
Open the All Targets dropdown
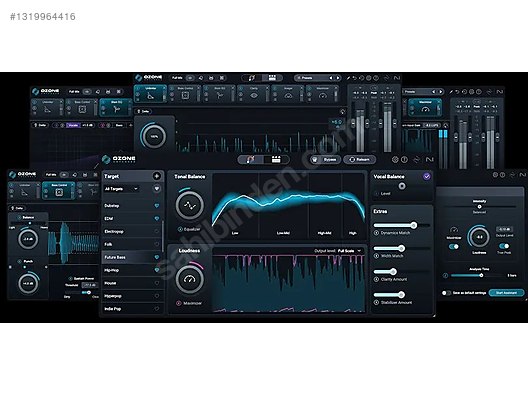pyautogui.click(x=121, y=189)
